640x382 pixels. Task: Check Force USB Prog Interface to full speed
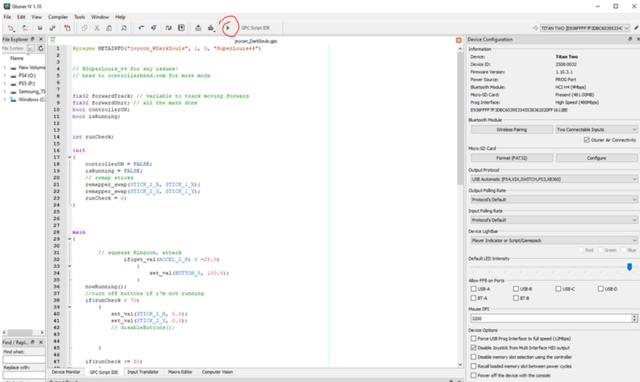[x=473, y=339]
